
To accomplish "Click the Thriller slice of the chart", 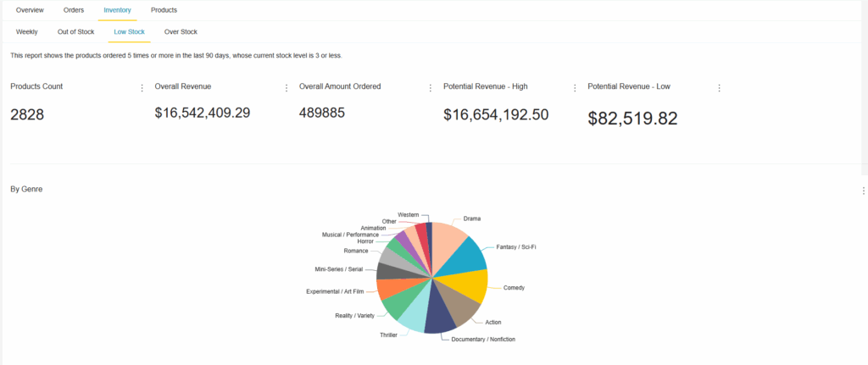I will coord(414,314).
